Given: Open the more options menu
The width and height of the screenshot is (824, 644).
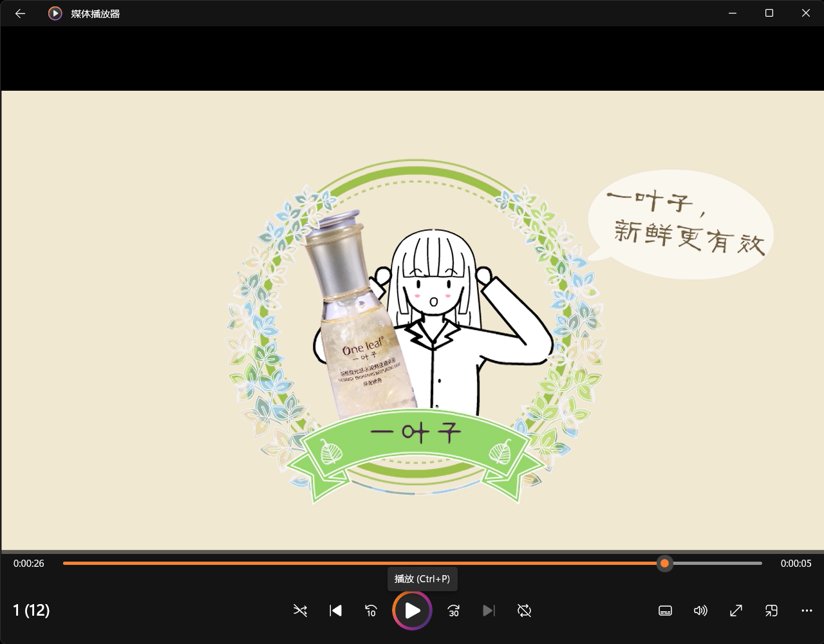Looking at the screenshot, I should [x=807, y=611].
